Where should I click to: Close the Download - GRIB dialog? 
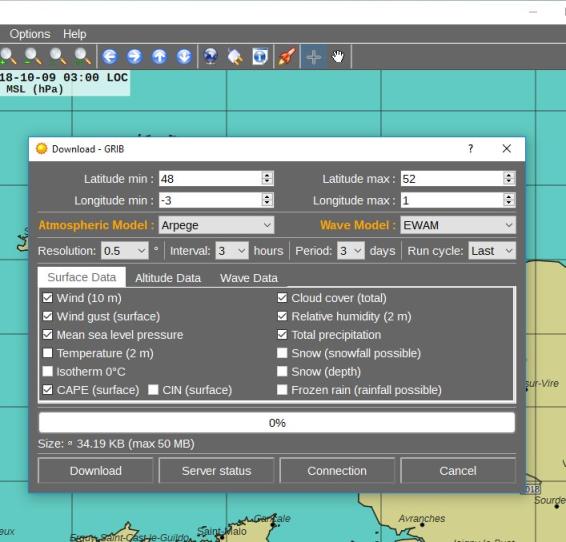tap(506, 148)
